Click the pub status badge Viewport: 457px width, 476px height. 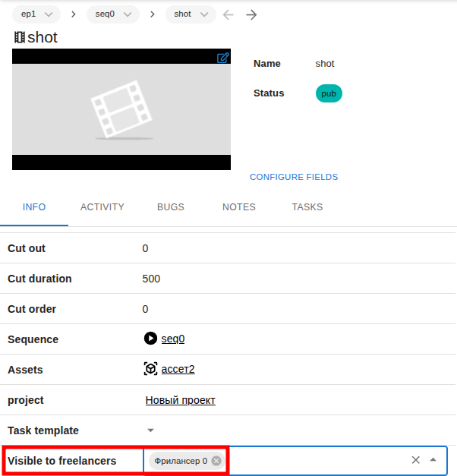(x=329, y=93)
